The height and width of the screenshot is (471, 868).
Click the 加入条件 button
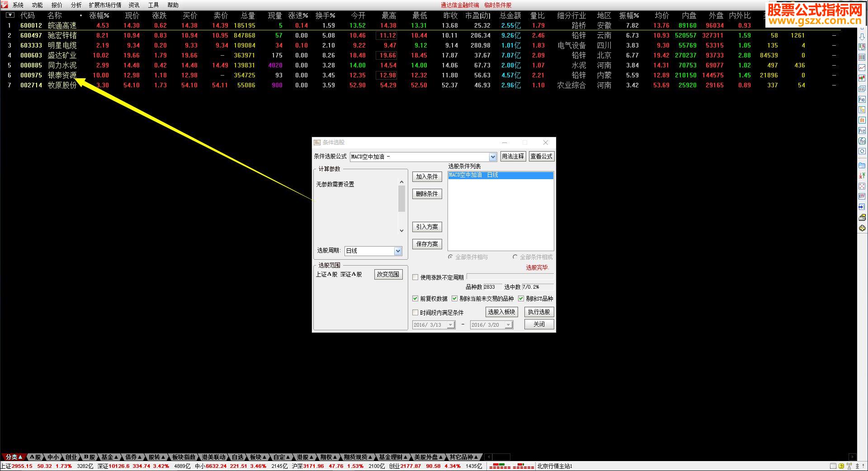tap(427, 176)
